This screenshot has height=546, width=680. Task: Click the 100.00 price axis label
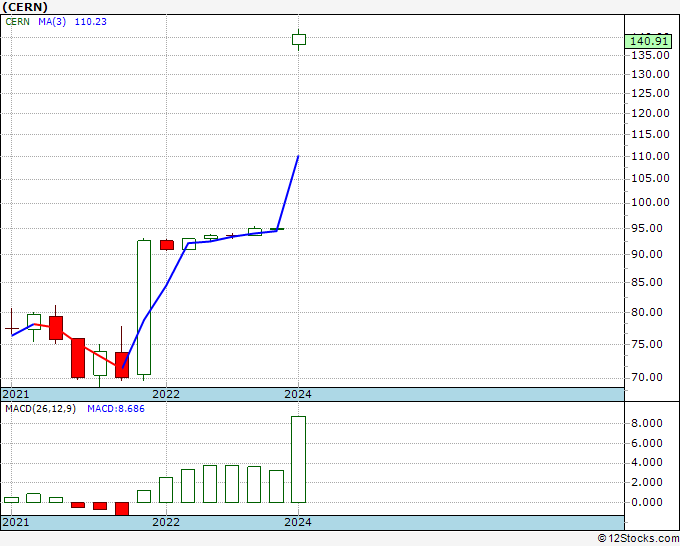[x=650, y=202]
